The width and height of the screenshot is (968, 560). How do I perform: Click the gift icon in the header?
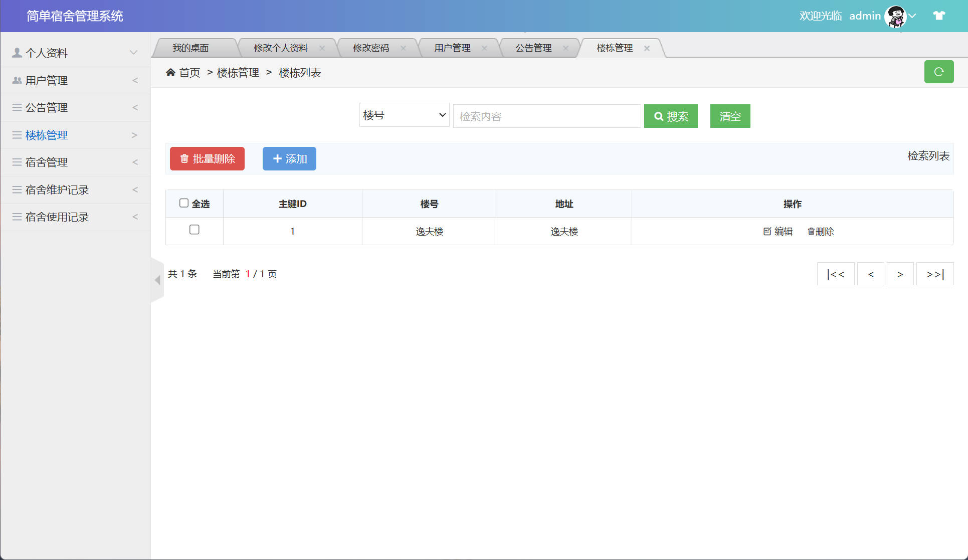[x=938, y=16]
